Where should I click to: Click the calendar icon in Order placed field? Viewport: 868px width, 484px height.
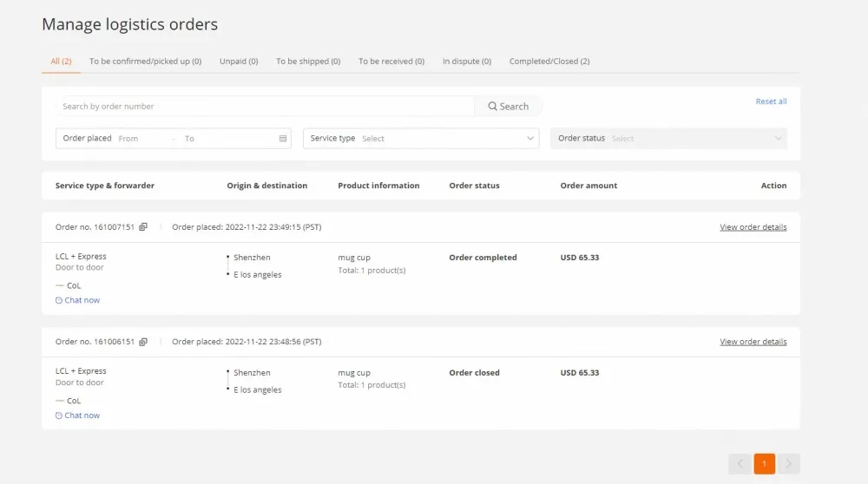(x=283, y=139)
